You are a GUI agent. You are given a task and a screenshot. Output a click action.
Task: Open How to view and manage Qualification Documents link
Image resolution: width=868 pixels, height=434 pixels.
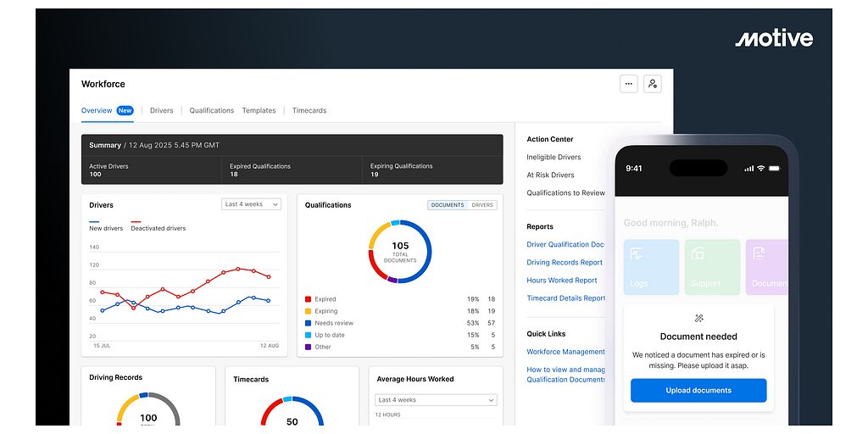[x=565, y=375]
